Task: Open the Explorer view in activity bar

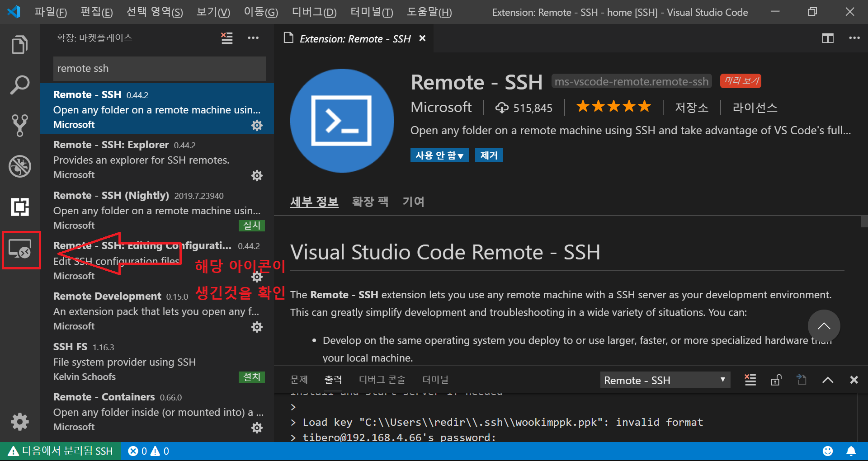Action: pos(20,45)
